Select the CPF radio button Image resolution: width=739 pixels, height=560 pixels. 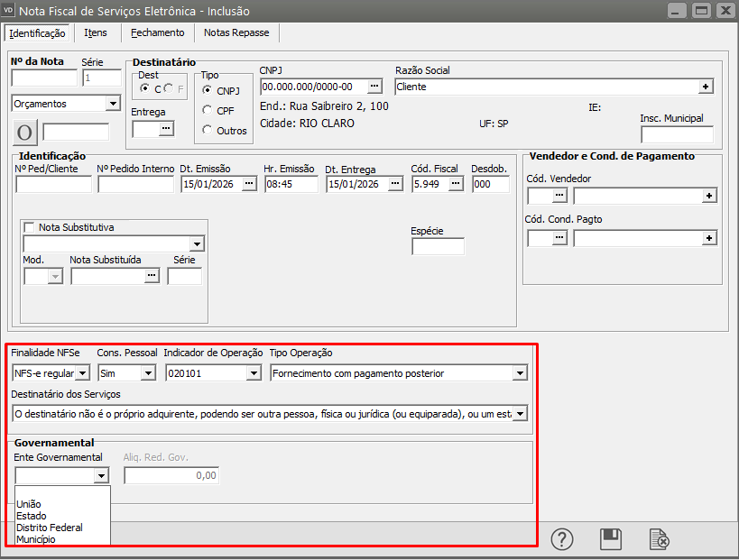(x=208, y=110)
